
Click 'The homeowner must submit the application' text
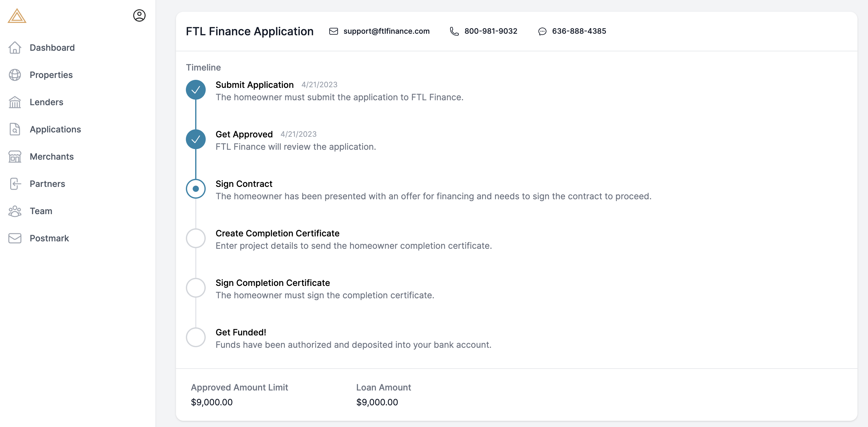click(339, 97)
